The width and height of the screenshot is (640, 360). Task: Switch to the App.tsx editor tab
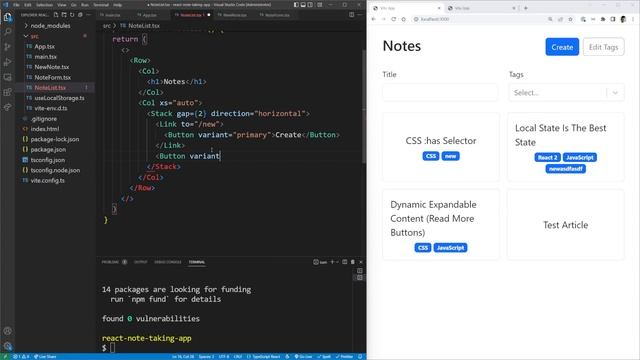149,15
